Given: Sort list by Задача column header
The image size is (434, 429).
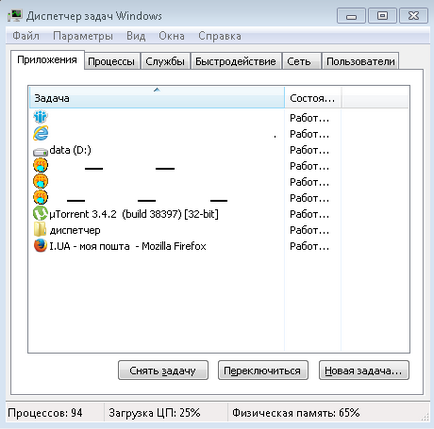Looking at the screenshot, I should click(x=157, y=98).
